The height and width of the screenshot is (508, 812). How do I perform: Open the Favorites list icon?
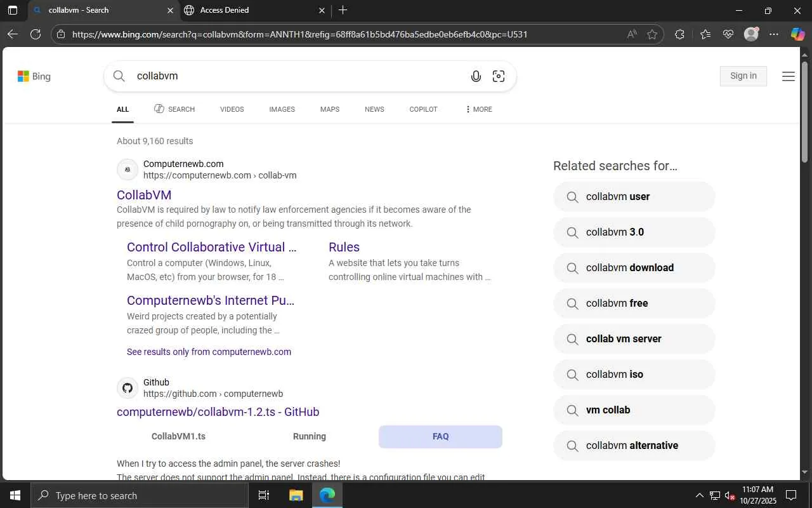click(705, 34)
